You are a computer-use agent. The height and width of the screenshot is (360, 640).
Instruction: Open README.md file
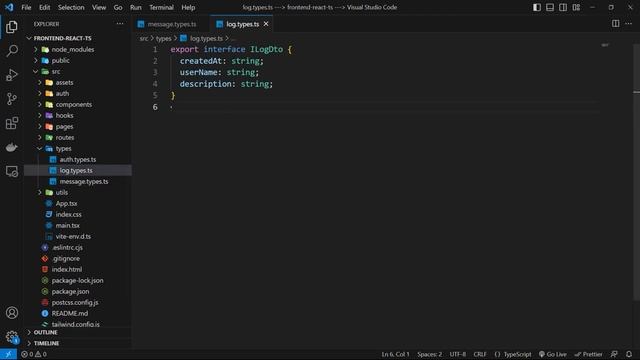pos(69,313)
